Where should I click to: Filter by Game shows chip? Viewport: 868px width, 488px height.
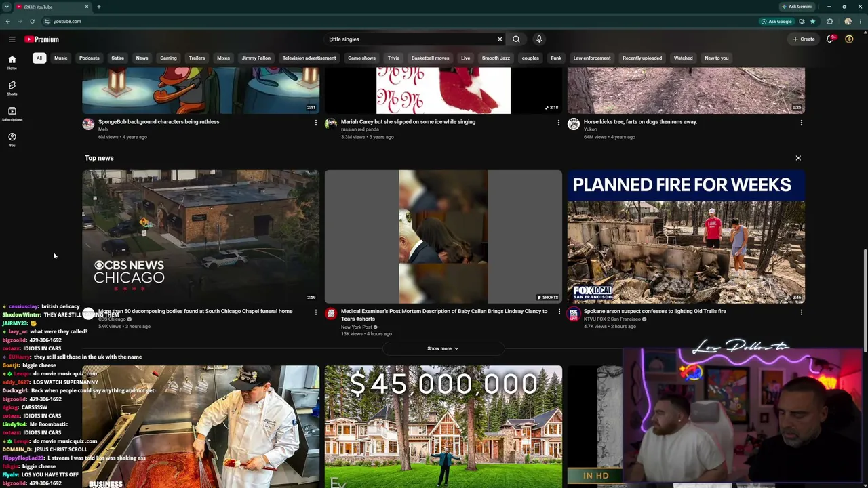click(361, 58)
